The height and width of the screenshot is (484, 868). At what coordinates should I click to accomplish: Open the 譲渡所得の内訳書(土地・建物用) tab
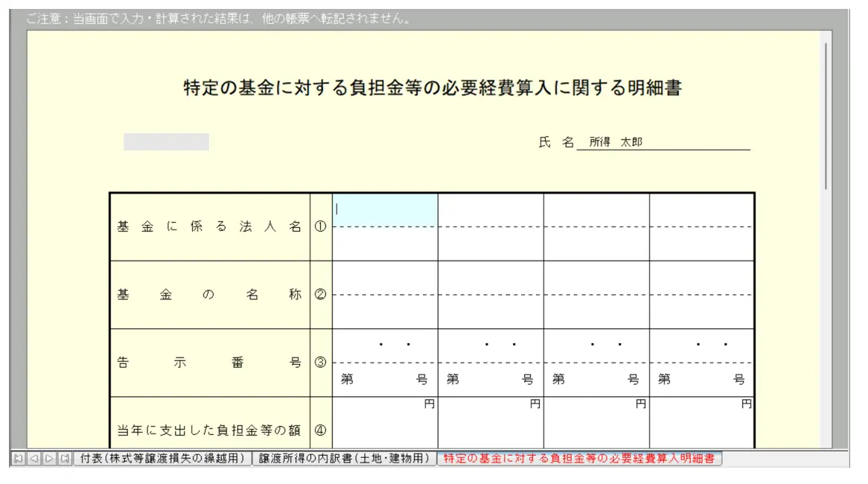point(344,459)
